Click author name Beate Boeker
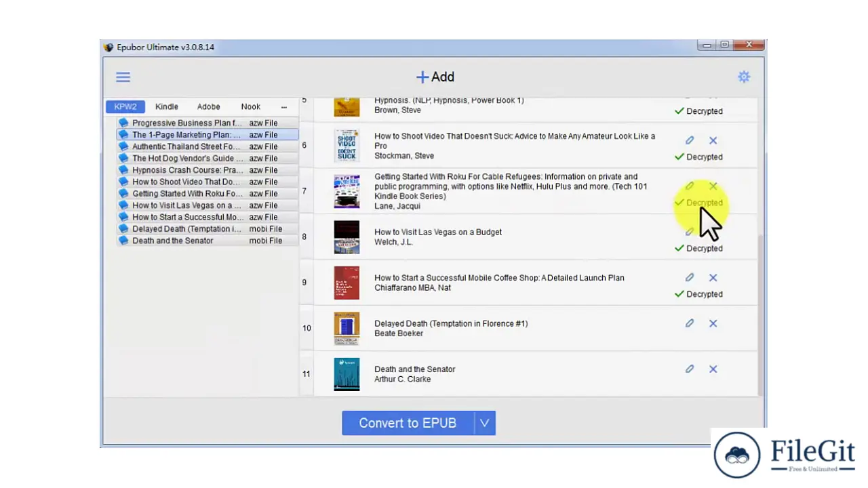The width and height of the screenshot is (868, 488). coord(399,333)
